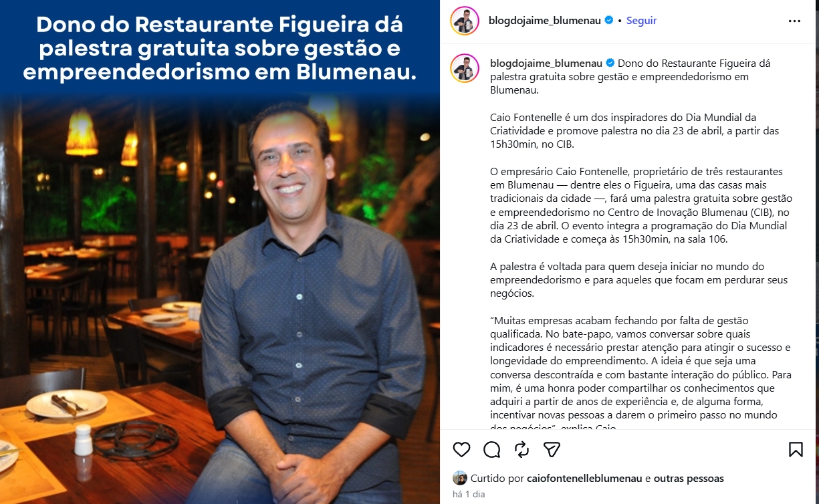The height and width of the screenshot is (504, 819).
Task: Like the post with the heart icon
Action: pos(462,449)
